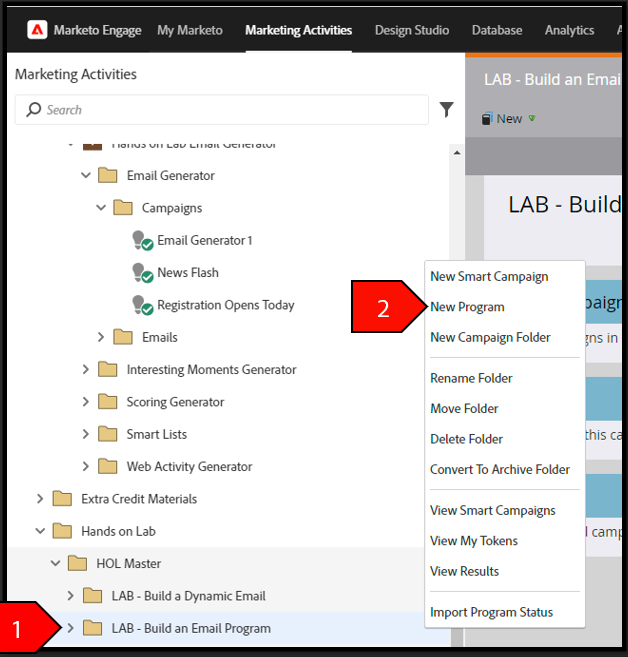Screen dimensions: 628x657
Task: Click the Smart Lists folder icon
Action: tap(108, 434)
